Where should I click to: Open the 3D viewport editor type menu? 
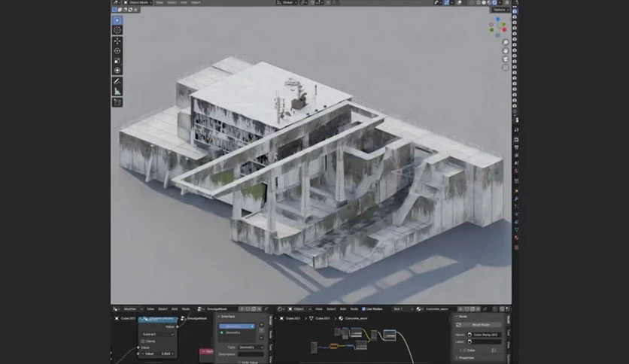tap(117, 2)
